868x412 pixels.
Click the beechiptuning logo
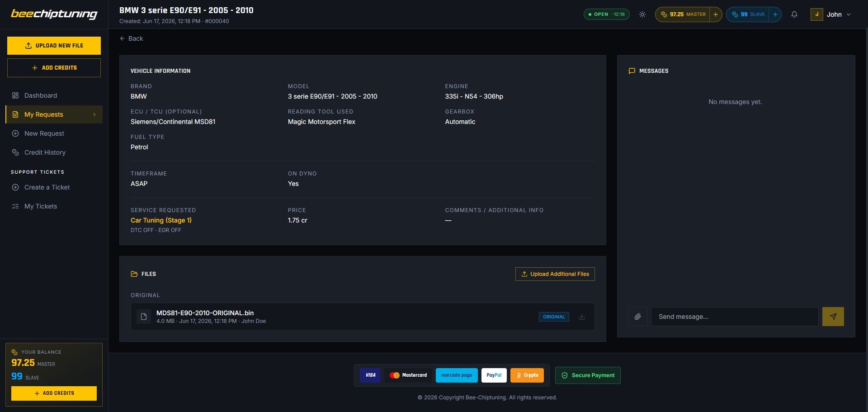click(x=54, y=14)
